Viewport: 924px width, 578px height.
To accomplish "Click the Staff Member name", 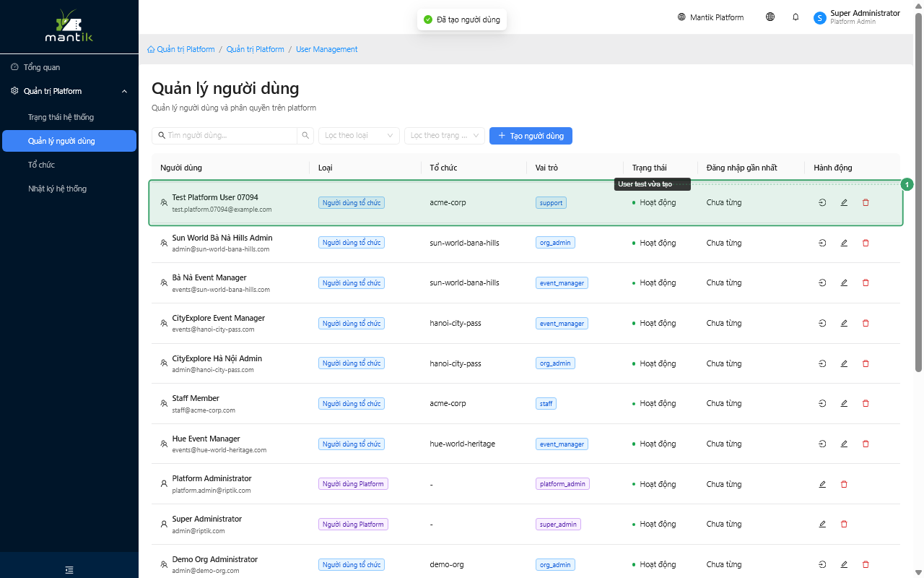I will 196,398.
